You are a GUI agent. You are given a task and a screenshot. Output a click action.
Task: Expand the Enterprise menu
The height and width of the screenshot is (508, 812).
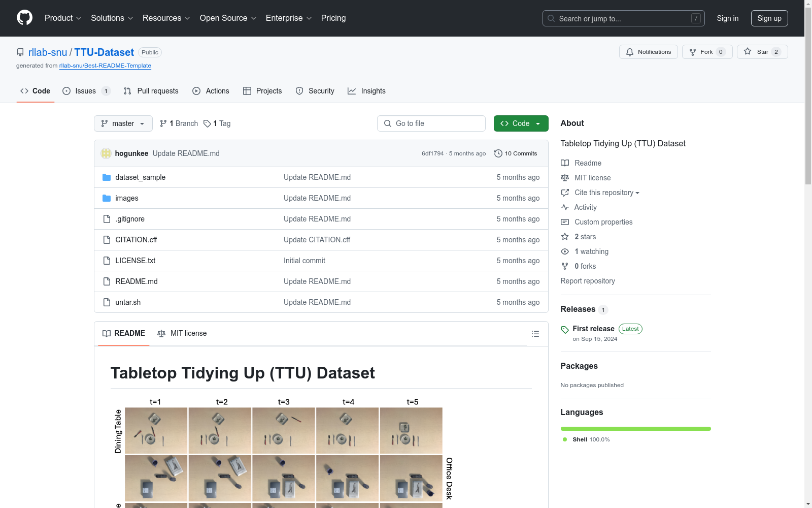289,18
